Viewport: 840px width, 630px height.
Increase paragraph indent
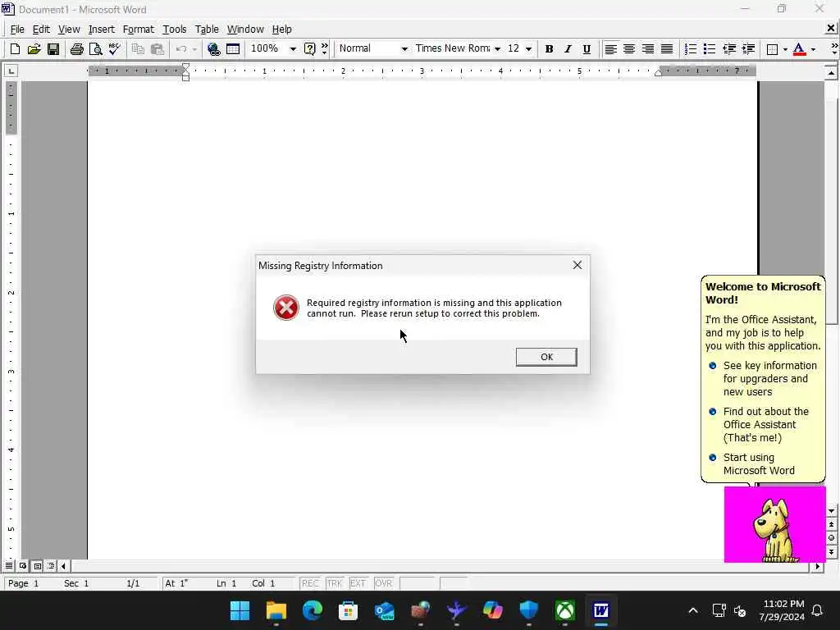[748, 49]
